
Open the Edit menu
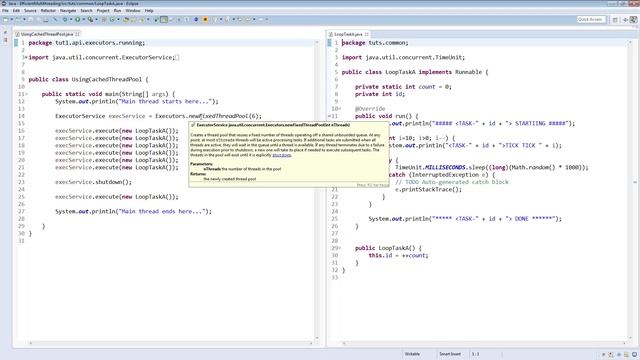click(x=16, y=11)
